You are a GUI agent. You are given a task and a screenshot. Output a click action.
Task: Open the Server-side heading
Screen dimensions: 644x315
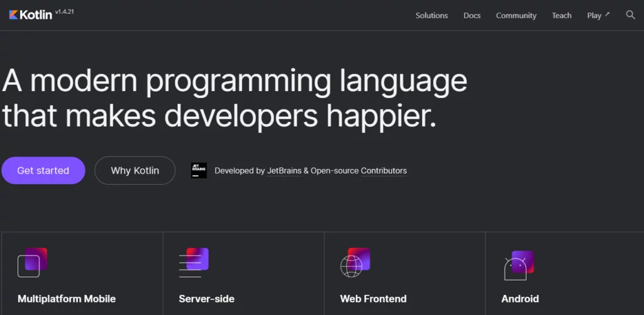[x=206, y=299]
